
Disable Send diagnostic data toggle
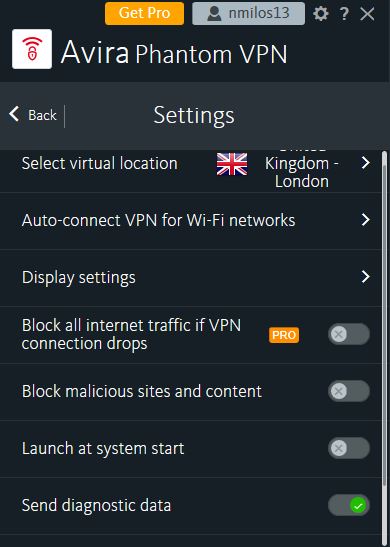(348, 505)
